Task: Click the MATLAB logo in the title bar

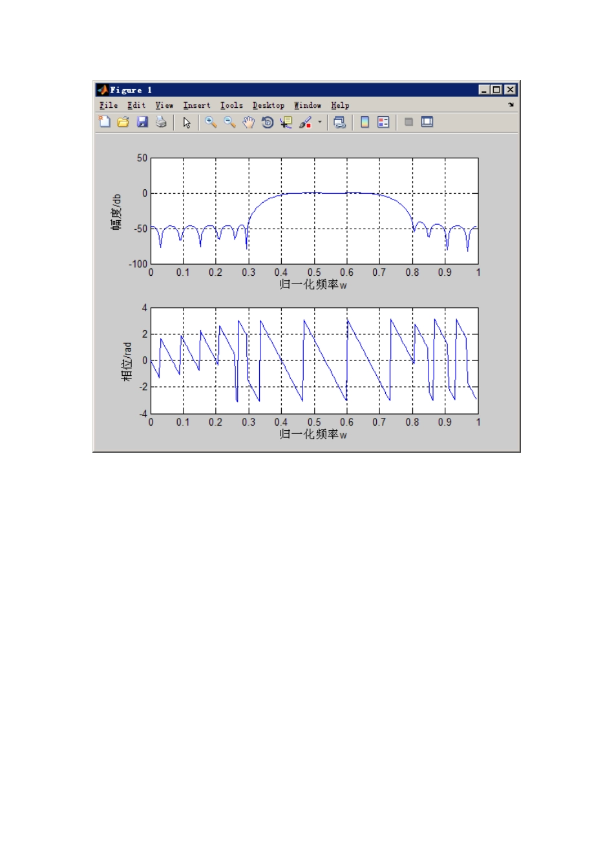Action: (102, 90)
